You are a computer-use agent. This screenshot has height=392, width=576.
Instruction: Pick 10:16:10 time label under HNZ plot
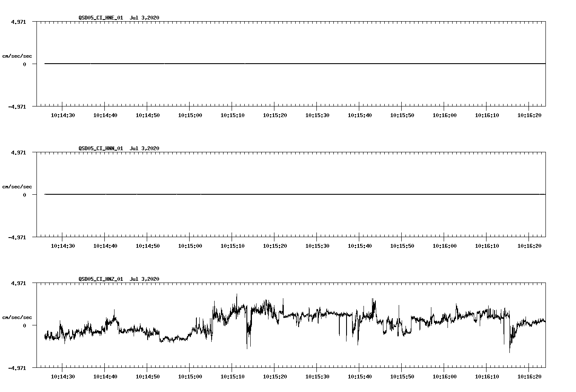(x=487, y=377)
